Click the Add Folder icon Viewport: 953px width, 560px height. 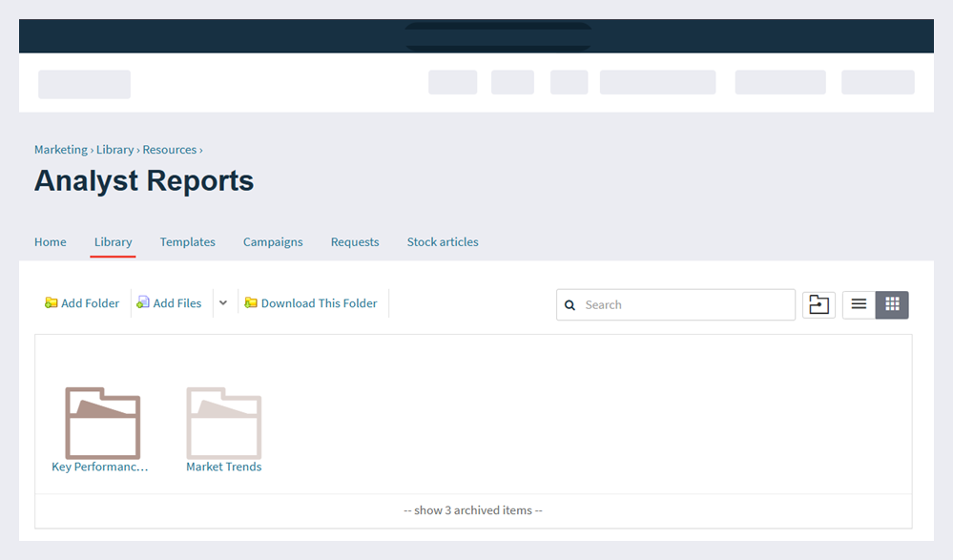(x=51, y=302)
